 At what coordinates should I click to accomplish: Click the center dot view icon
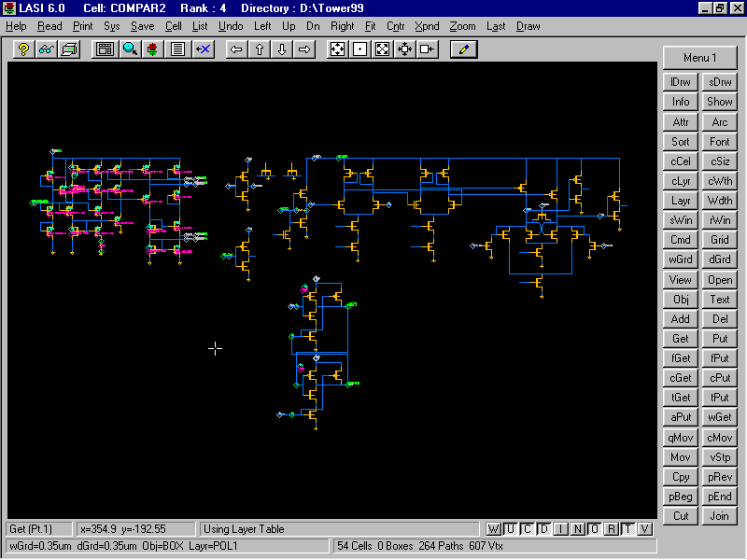[360, 49]
